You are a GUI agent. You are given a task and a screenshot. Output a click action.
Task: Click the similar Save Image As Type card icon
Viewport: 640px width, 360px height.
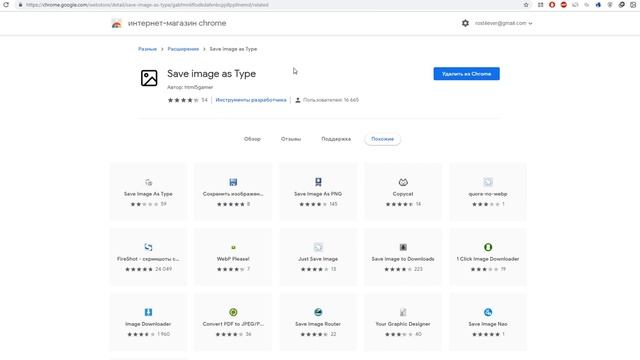(148, 182)
